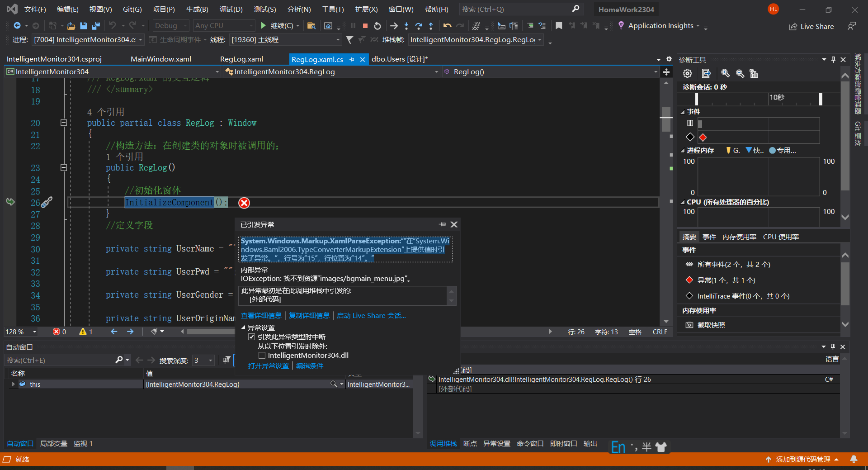Click the 查看详细信息 link
Screen dimensions: 868x470
point(261,316)
